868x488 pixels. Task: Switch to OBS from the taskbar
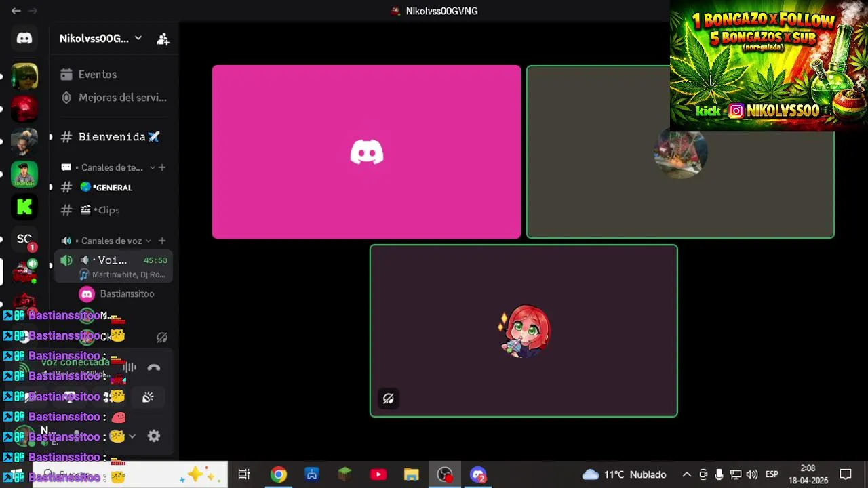tap(445, 474)
